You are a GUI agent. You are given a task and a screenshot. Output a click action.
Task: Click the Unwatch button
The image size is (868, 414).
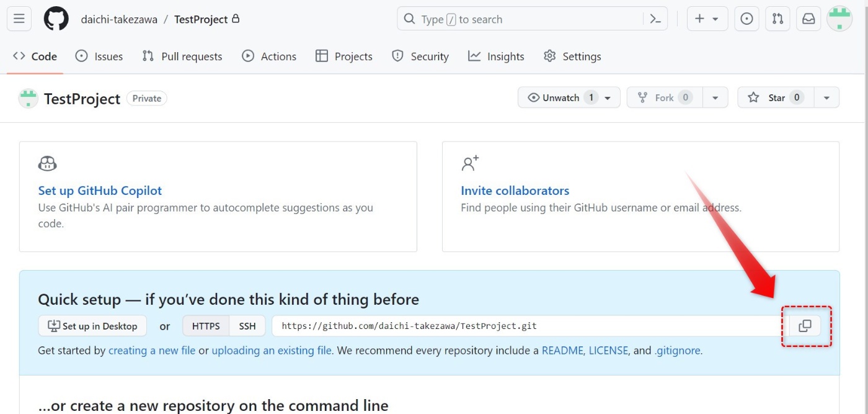coord(569,97)
